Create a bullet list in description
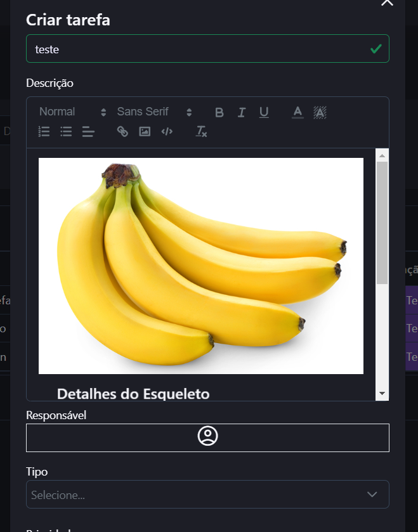418x532 pixels. point(66,131)
